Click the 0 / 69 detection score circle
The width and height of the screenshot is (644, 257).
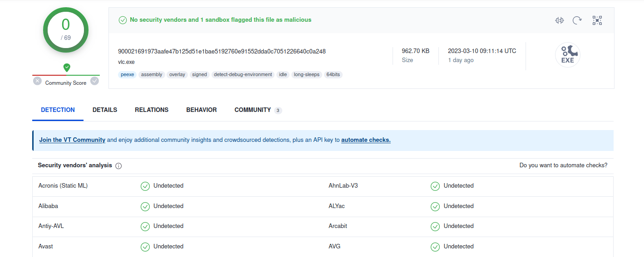(66, 29)
